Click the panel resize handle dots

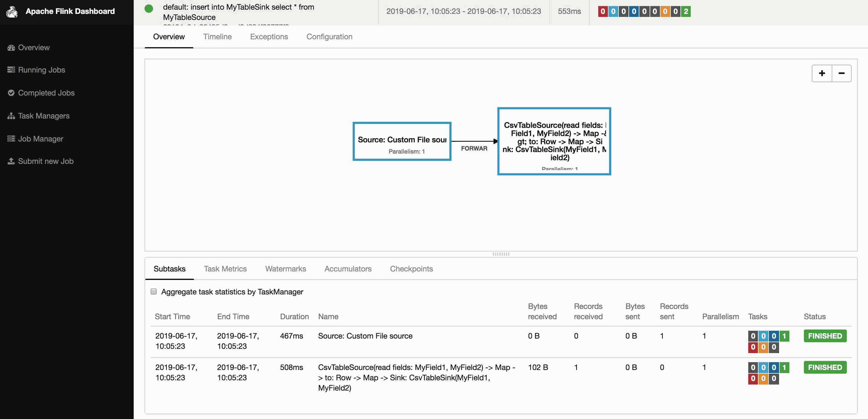point(501,254)
